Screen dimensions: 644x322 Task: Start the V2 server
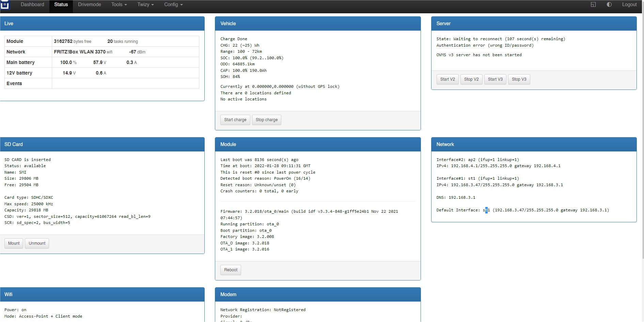[x=447, y=79]
